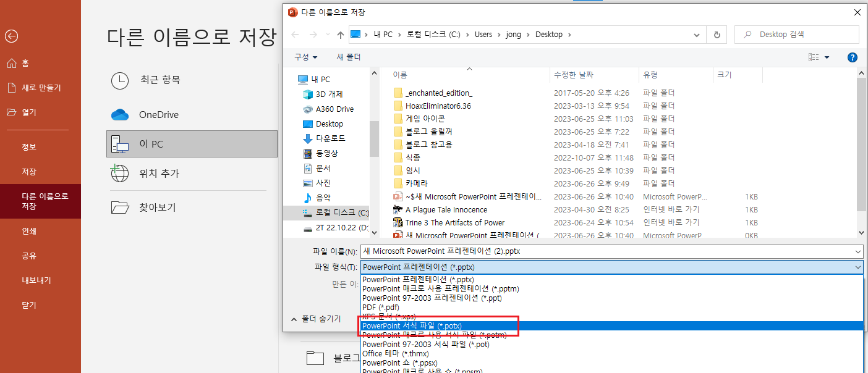Open the view options dropdown arrow
This screenshot has height=373, width=868.
(827, 57)
